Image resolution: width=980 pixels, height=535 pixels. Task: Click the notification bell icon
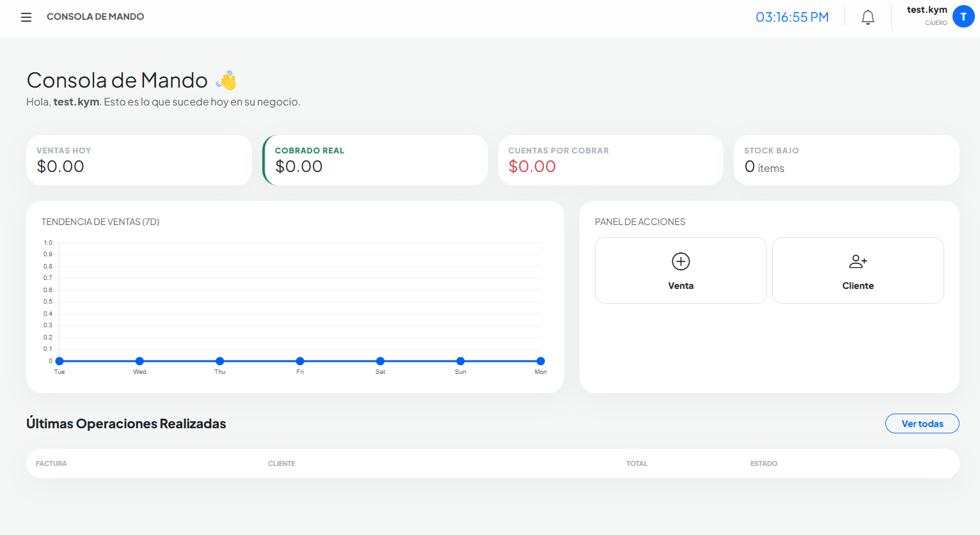click(x=868, y=17)
